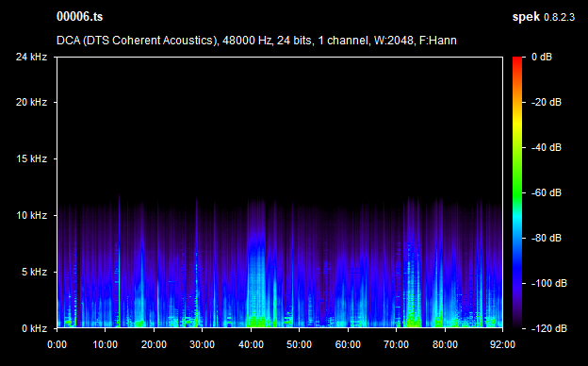
Task: Click the 20 kHz frequency axis label
Action: pyautogui.click(x=31, y=102)
